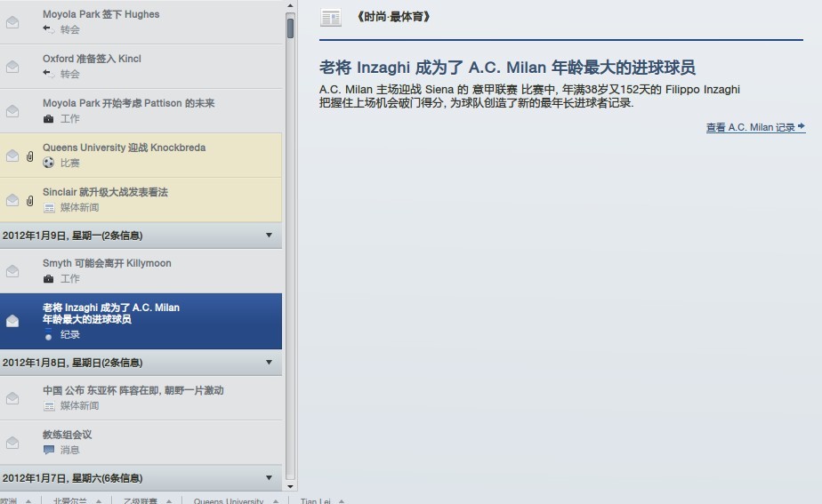This screenshot has width=822, height=504.
Task: Click transfer arrows icon under Oxford 准备签入 Kincl
Action: point(49,74)
